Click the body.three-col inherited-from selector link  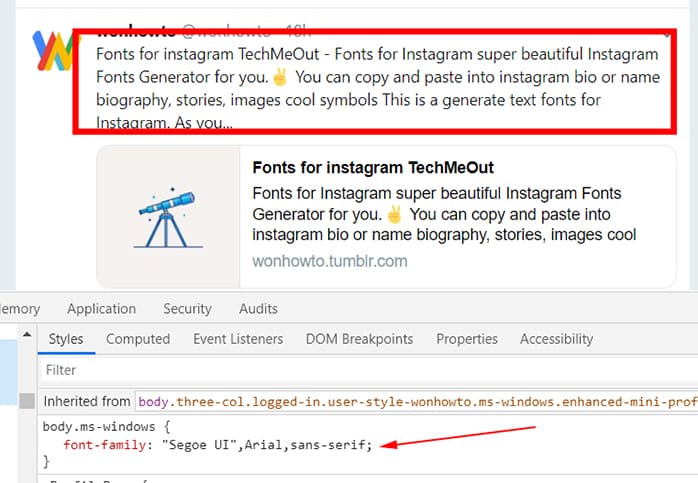click(417, 402)
